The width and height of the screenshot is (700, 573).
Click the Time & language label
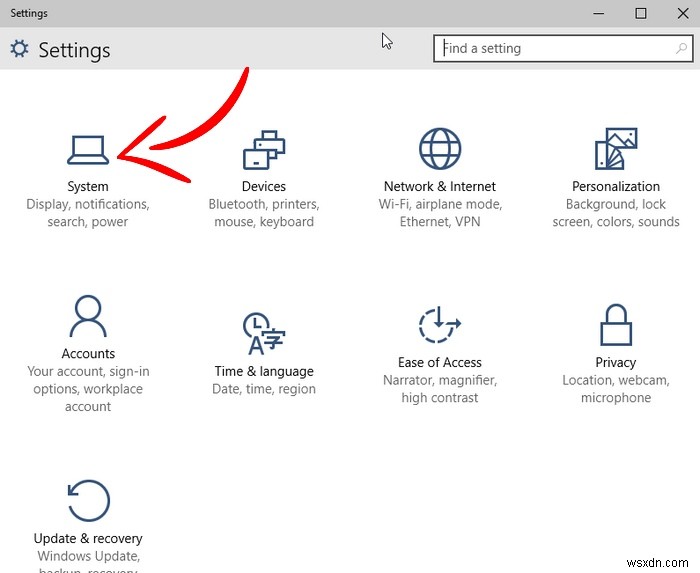264,371
